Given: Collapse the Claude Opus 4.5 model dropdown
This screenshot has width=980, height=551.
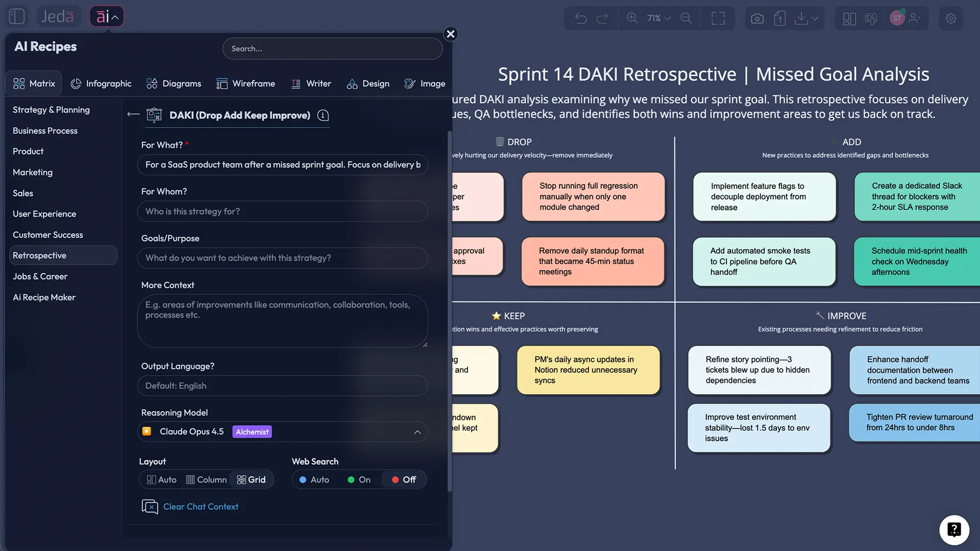Looking at the screenshot, I should coord(418,432).
